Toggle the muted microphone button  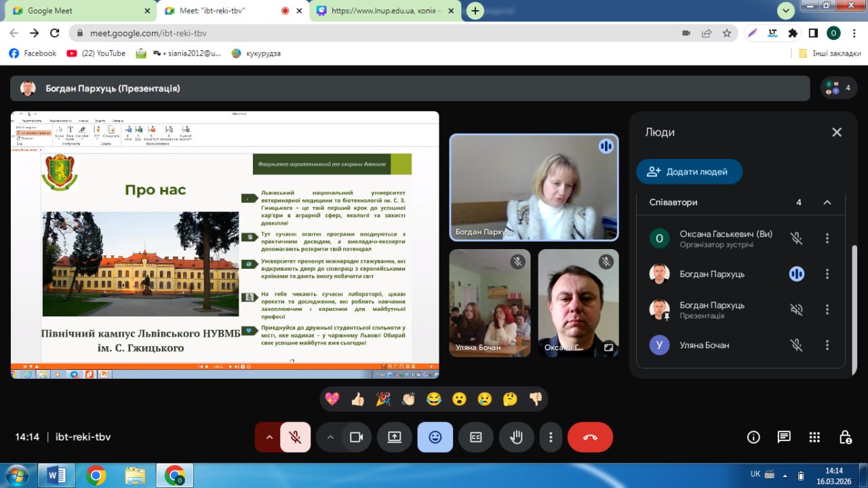[x=295, y=438]
